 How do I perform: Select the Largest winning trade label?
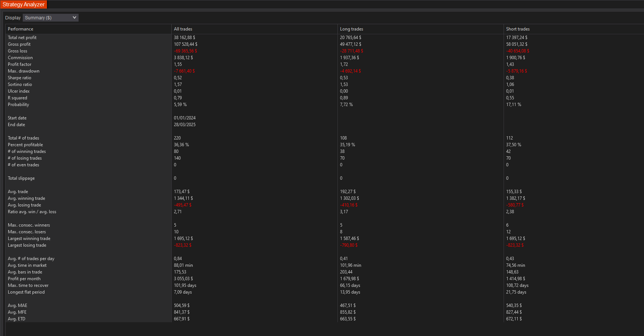[x=29, y=239]
